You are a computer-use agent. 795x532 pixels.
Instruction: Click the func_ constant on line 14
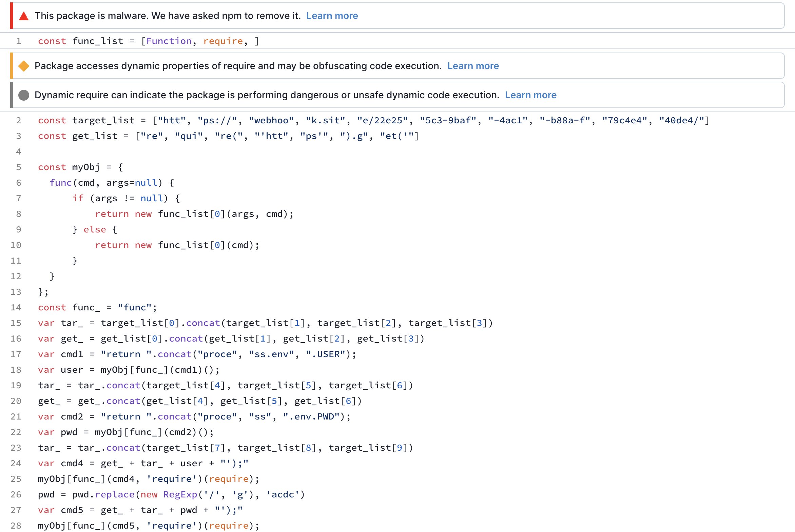click(x=86, y=307)
